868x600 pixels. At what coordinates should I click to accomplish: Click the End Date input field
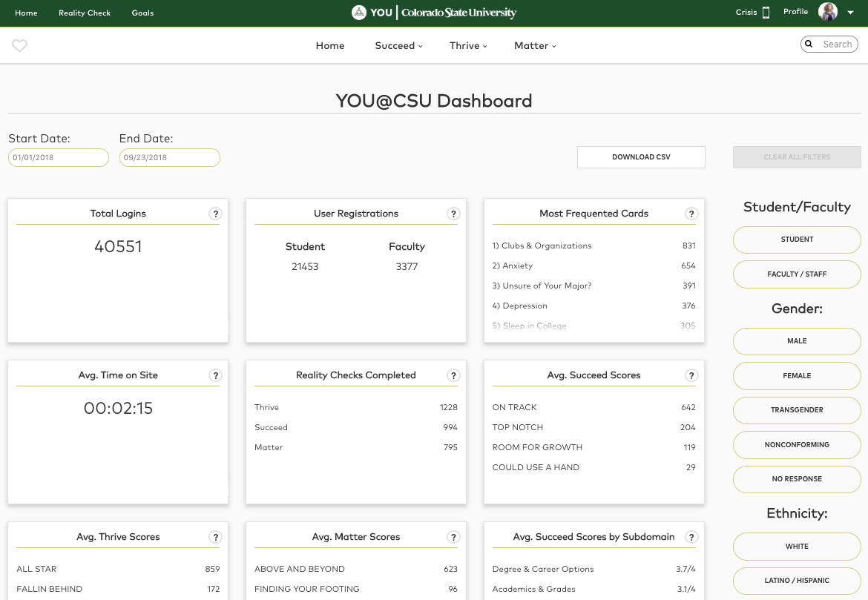click(x=169, y=157)
